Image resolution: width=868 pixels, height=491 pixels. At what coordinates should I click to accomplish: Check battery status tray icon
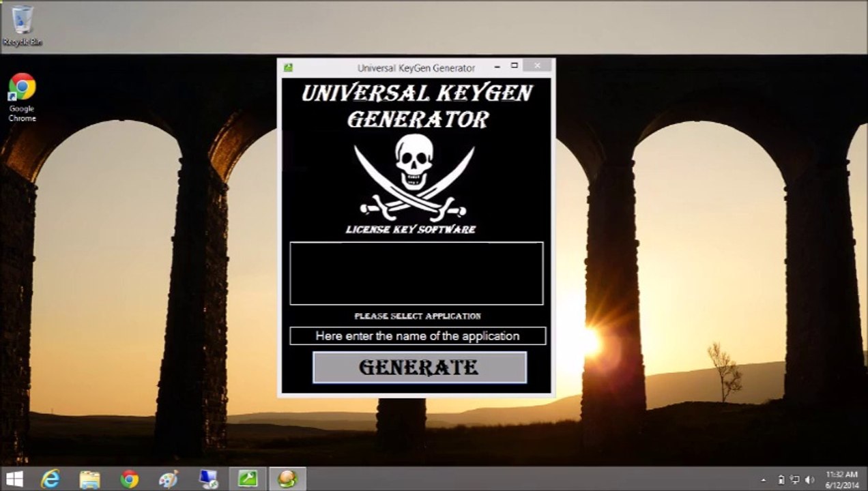[781, 479]
